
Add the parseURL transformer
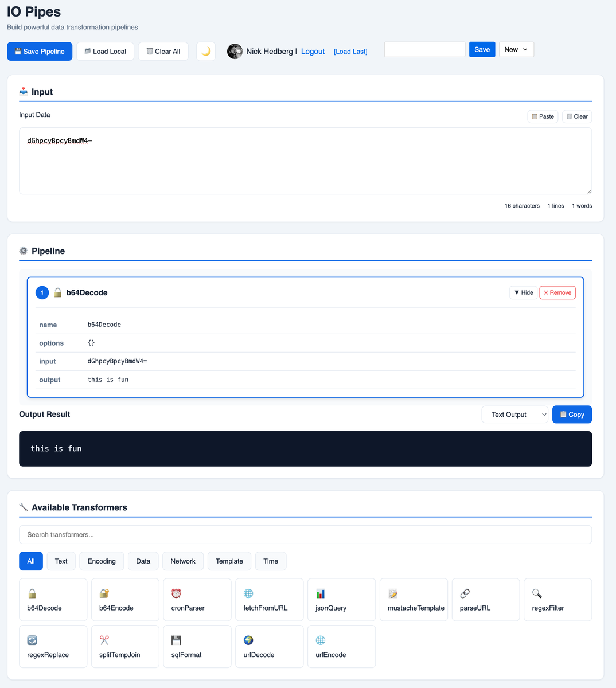[485, 600]
